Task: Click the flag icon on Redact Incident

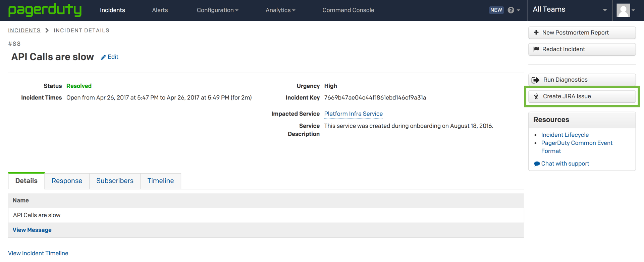Action: click(536, 49)
